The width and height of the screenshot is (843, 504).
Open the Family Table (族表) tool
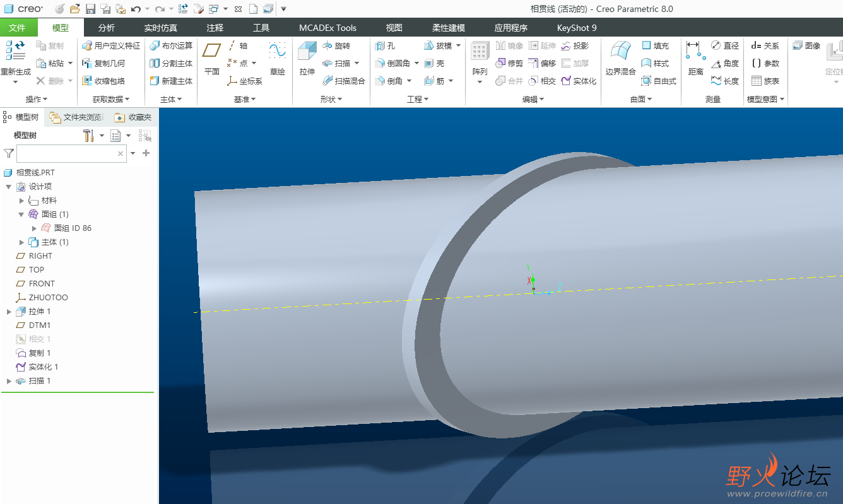click(765, 81)
